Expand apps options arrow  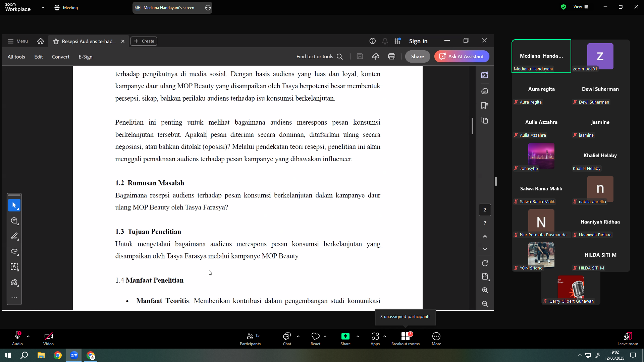384,336
